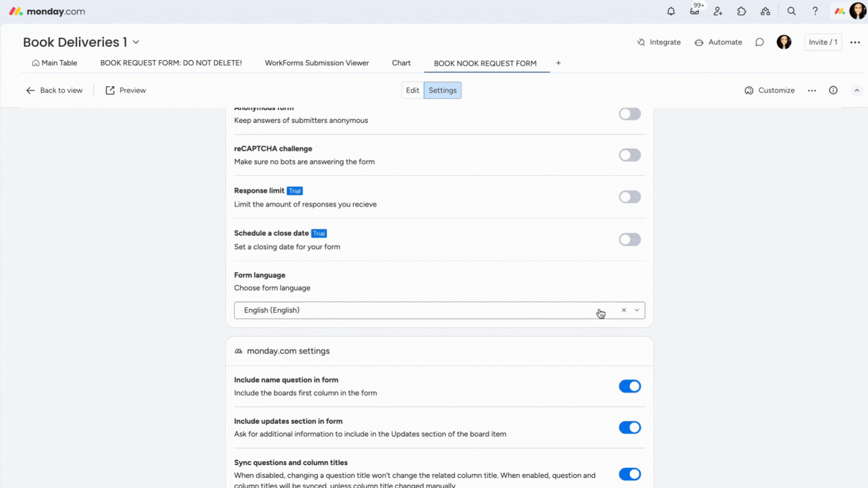Clear the English form language selection
The width and height of the screenshot is (868, 488).
[624, 310]
